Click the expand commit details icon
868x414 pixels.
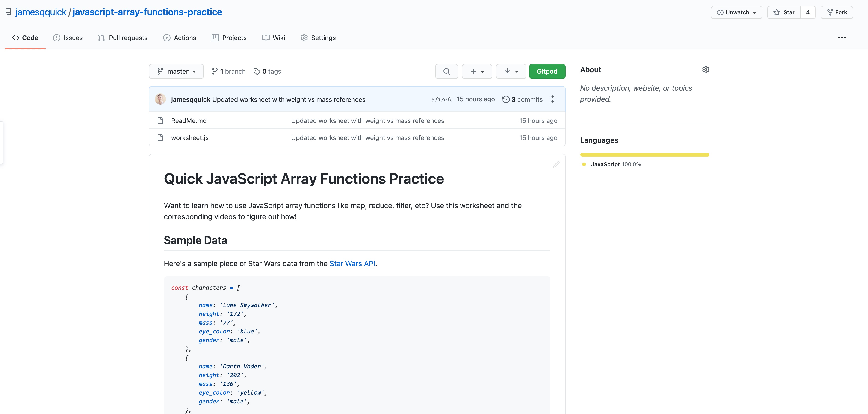(553, 99)
